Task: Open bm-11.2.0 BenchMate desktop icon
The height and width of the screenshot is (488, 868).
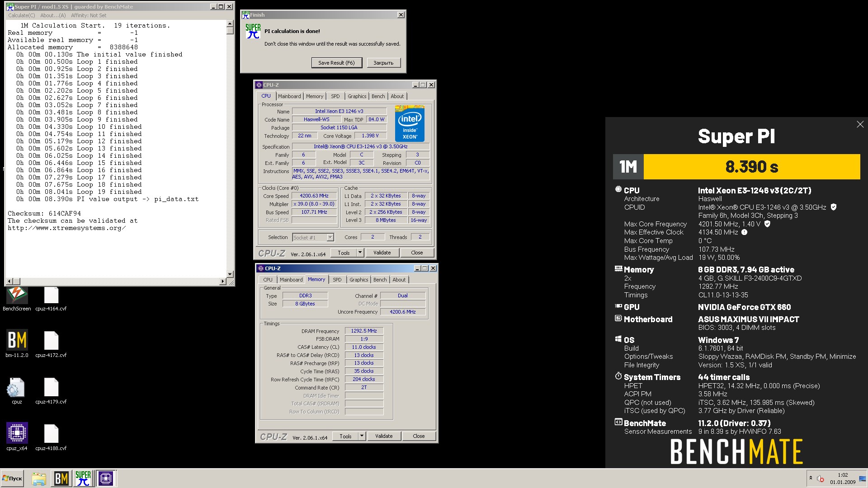Action: point(17,344)
